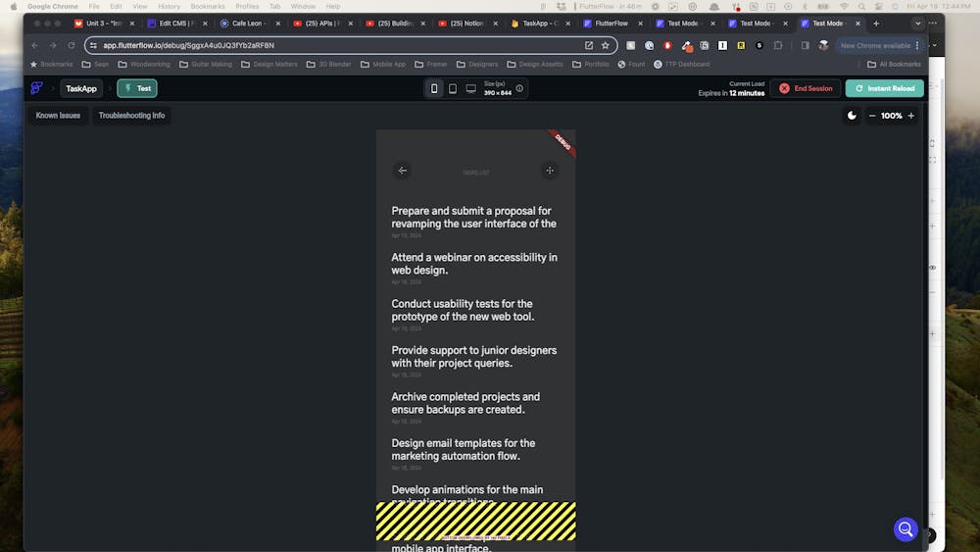Viewport: 980px width, 552px height.
Task: Tap the back arrow in app preview
Action: tap(402, 171)
